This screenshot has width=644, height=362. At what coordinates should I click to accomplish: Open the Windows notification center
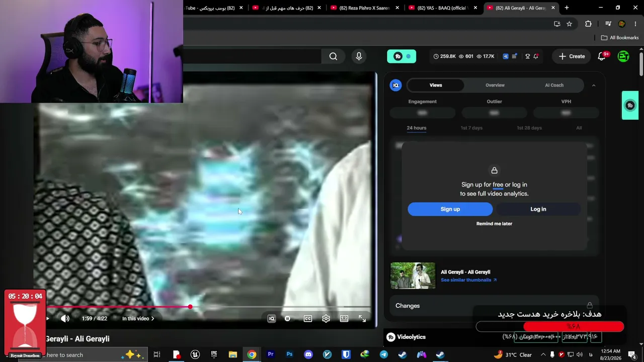tap(632, 355)
